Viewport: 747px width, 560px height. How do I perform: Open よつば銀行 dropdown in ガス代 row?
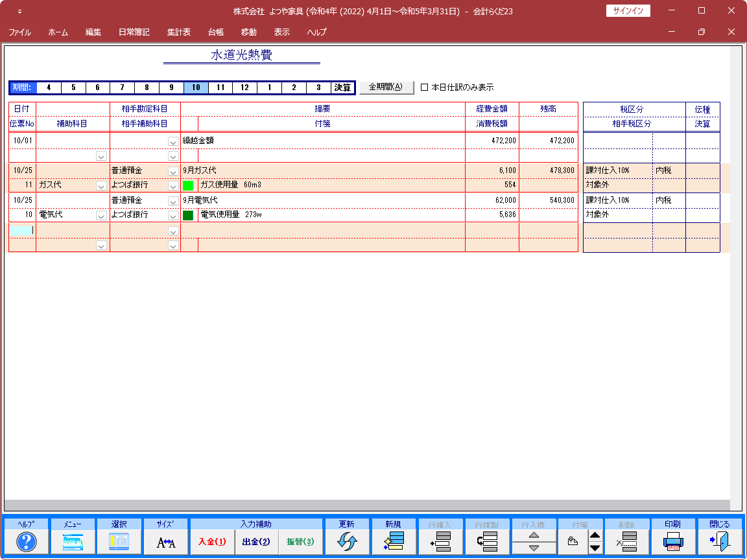click(173, 186)
